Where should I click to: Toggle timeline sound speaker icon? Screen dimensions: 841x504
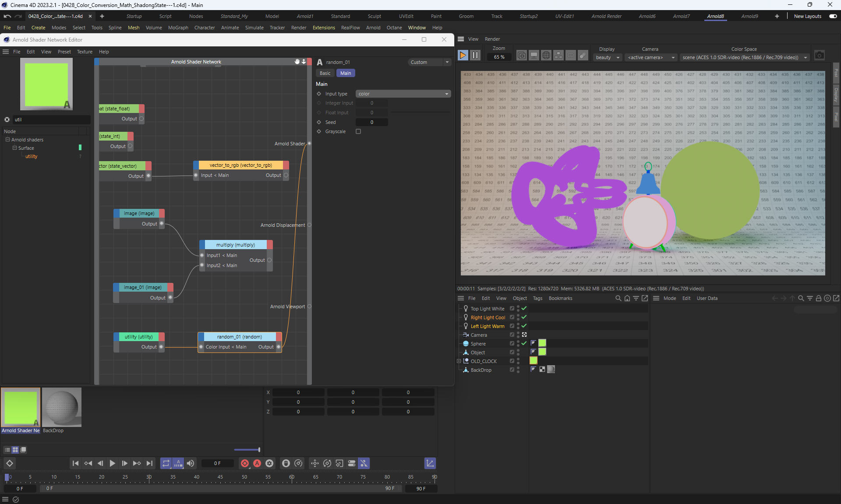tap(191, 463)
